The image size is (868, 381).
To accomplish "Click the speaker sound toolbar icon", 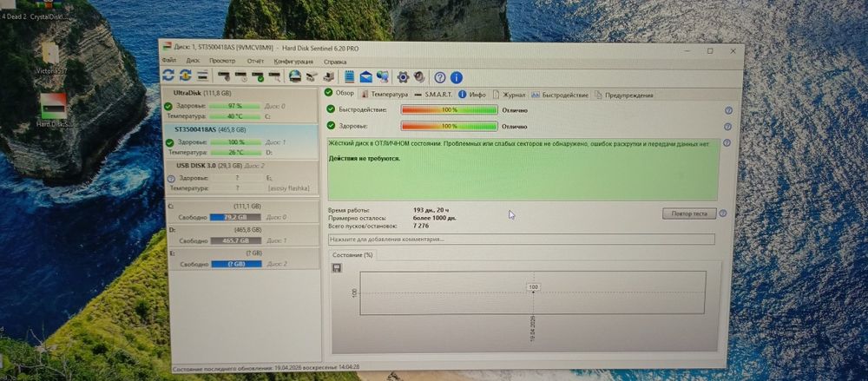I will click(419, 77).
